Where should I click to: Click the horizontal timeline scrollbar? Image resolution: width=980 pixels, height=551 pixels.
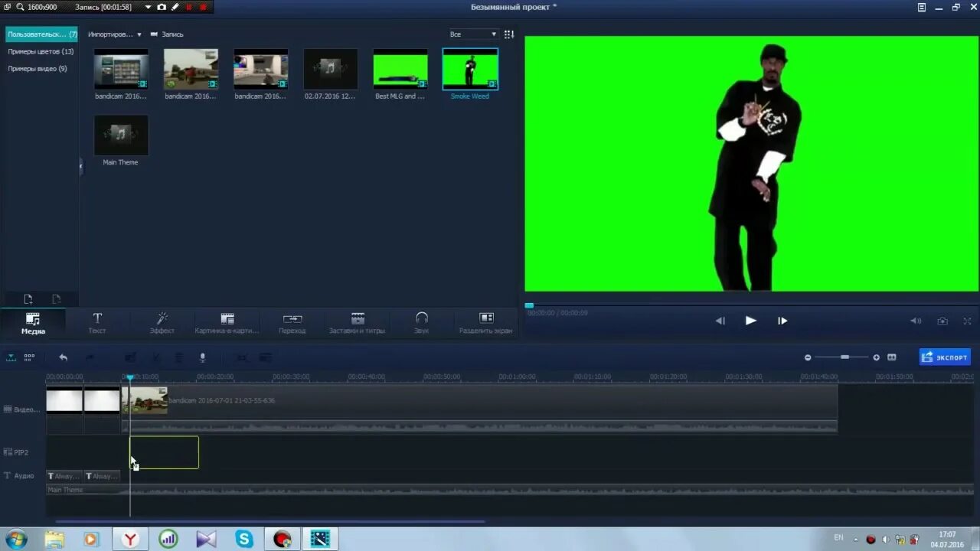coord(269,522)
